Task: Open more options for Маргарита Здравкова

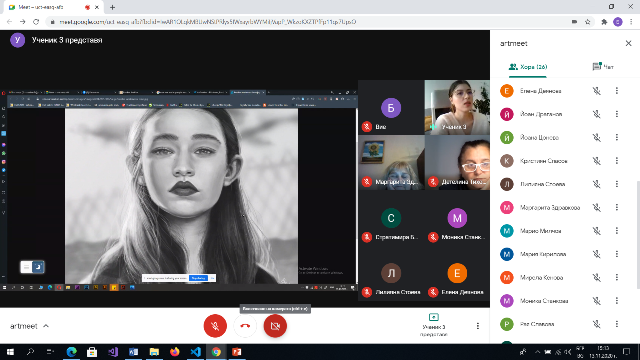Action: [617, 207]
